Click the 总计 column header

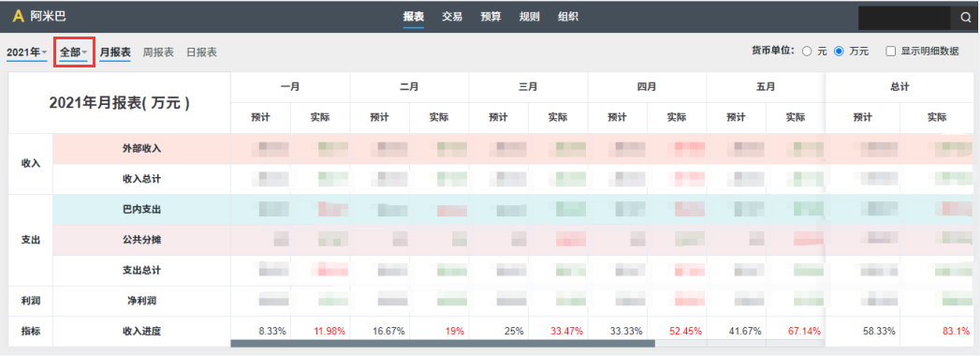click(x=900, y=87)
